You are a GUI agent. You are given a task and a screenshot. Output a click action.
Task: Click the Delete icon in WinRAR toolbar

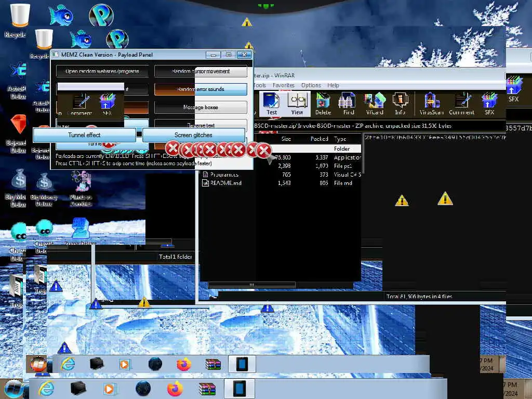pyautogui.click(x=323, y=103)
